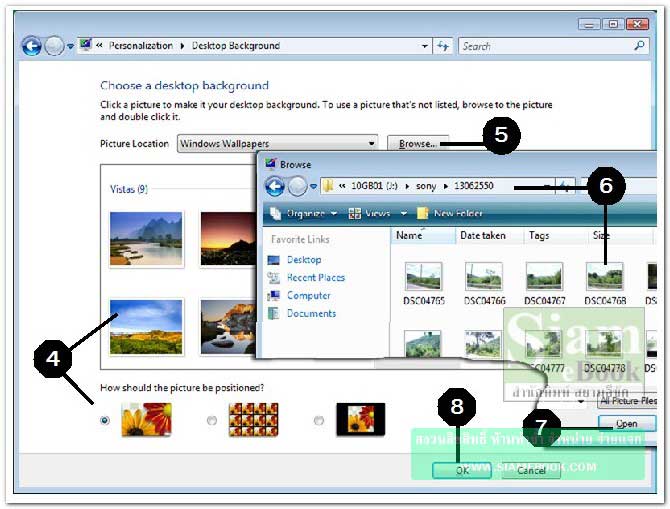Open Desktop favorite link

tap(304, 260)
